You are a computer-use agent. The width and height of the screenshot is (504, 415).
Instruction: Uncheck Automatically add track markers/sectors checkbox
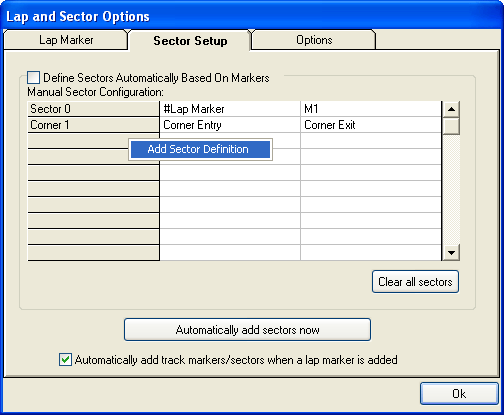(x=65, y=360)
